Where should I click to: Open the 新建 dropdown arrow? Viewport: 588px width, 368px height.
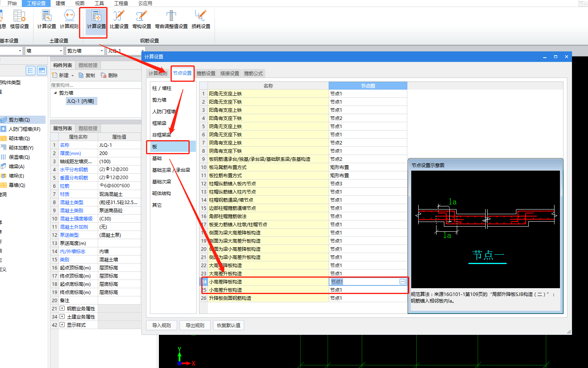[72, 76]
